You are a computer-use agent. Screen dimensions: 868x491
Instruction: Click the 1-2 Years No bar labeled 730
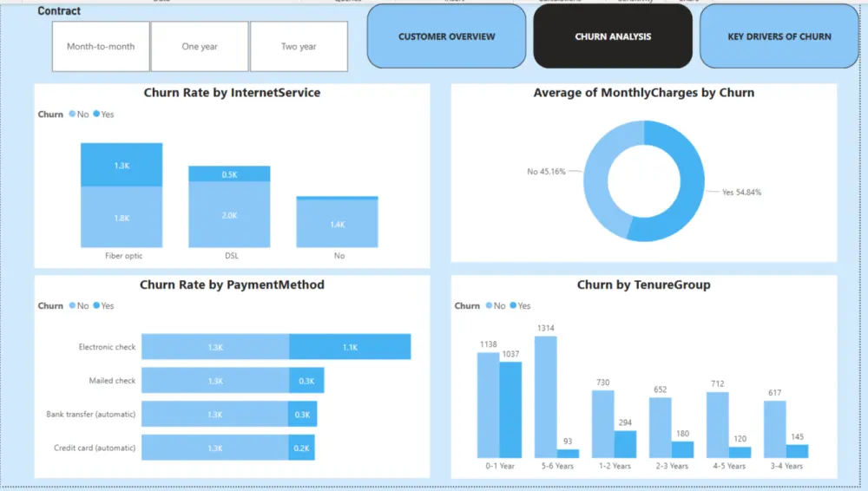click(x=603, y=424)
